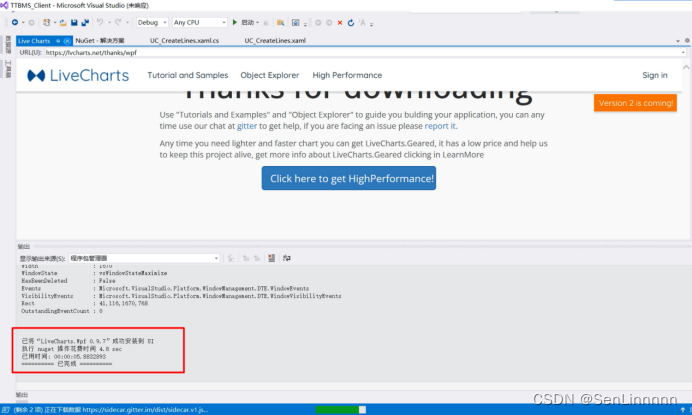Click the Visual Studio logo in title bar
The width and height of the screenshot is (692, 415).
pos(4,5)
